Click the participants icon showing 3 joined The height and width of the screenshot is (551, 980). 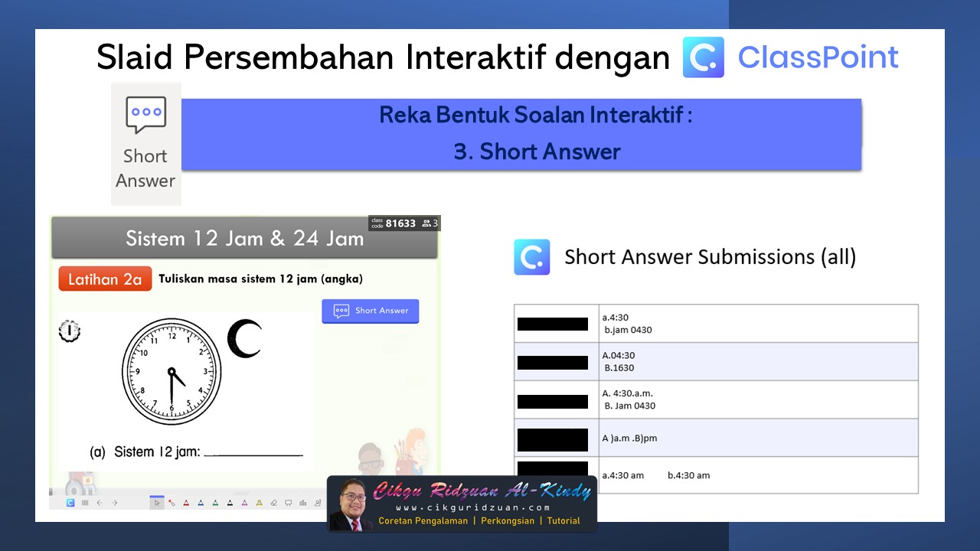(429, 223)
